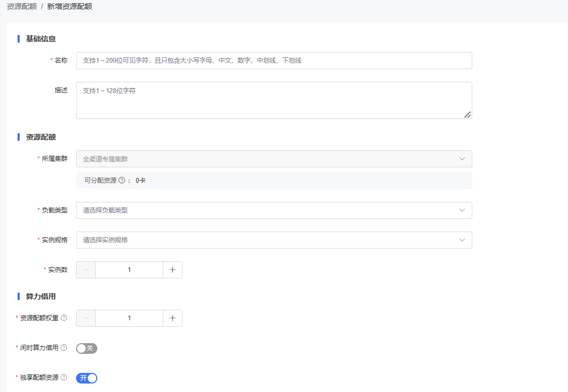Viewport: 568px width, 392px height.
Task: Click the 资源配额权重 number input
Action: tap(129, 318)
